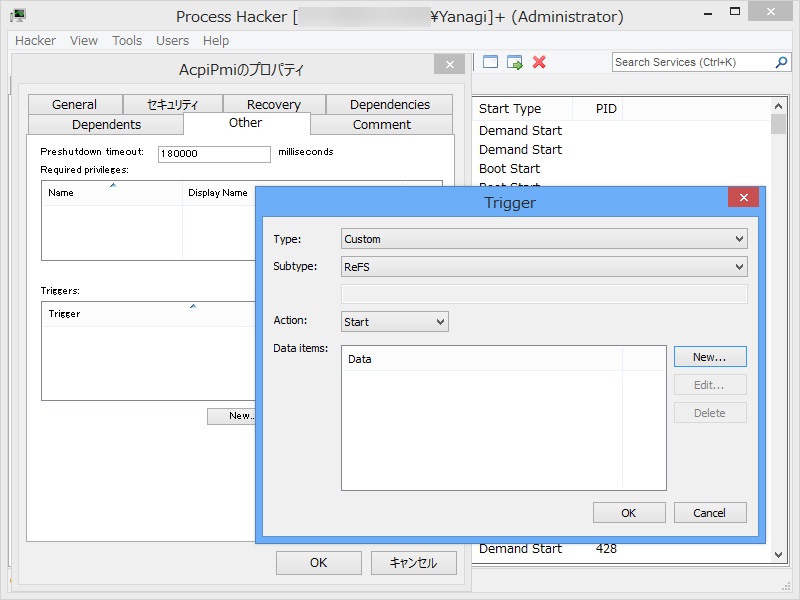Image resolution: width=800 pixels, height=600 pixels.
Task: Click the Trigger column header in Triggers list
Action: click(x=148, y=313)
